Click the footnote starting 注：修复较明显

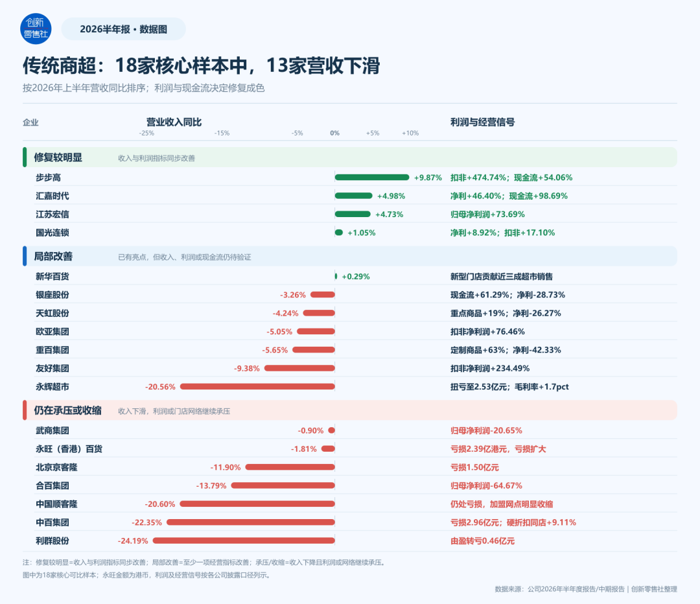(x=205, y=563)
